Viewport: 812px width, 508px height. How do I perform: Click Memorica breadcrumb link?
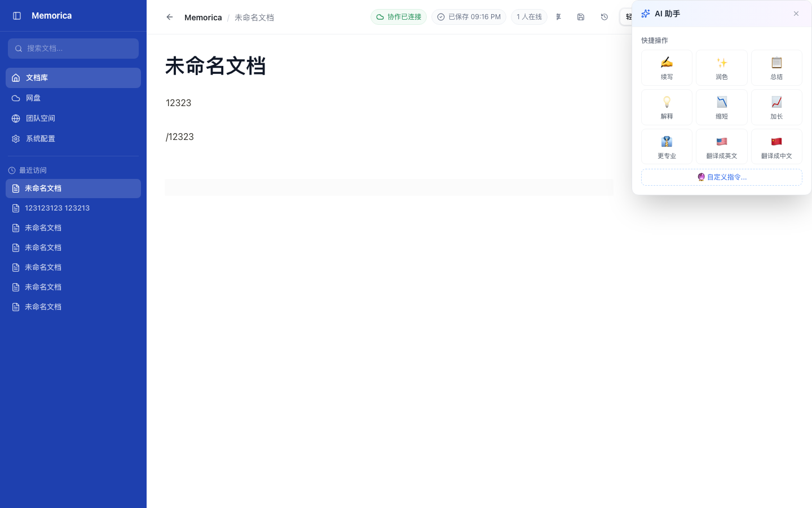click(203, 17)
